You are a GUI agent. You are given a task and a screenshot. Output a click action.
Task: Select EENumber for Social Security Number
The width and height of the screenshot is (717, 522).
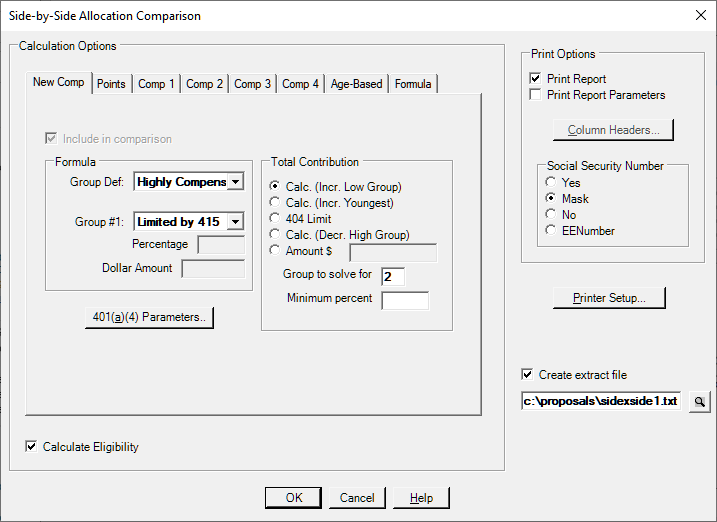[x=551, y=230]
